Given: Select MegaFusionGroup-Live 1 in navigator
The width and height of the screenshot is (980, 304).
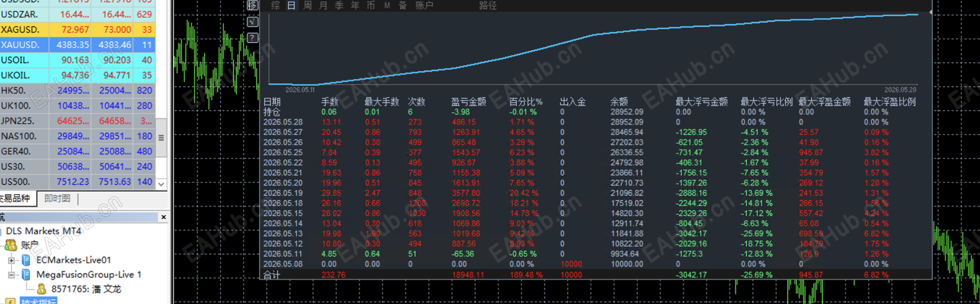Looking at the screenshot, I should pos(89,275).
